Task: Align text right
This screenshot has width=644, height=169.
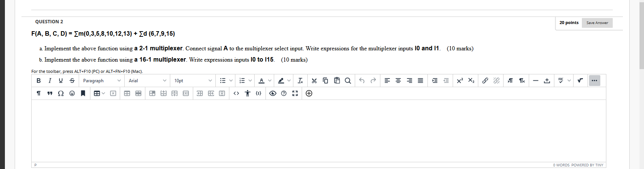Action: point(409,80)
